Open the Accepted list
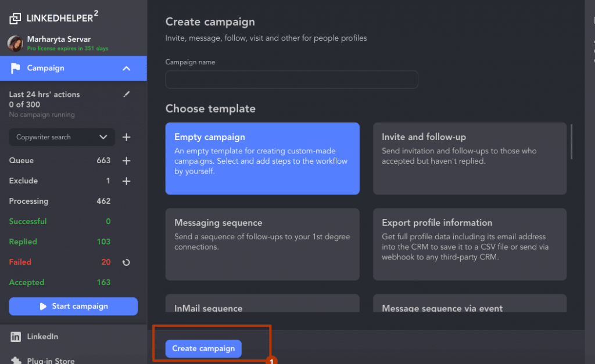595x364 pixels. point(27,283)
